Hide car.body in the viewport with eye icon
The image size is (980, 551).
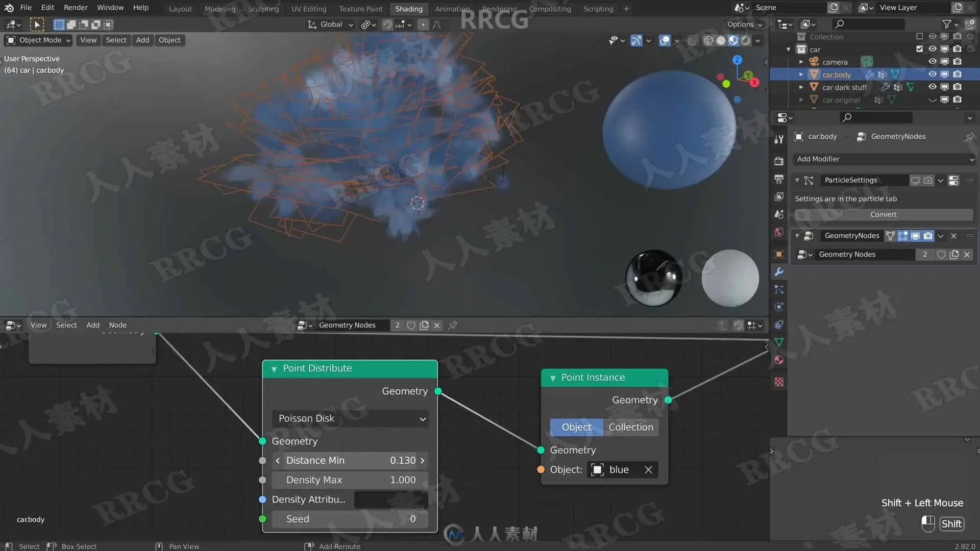click(x=932, y=74)
